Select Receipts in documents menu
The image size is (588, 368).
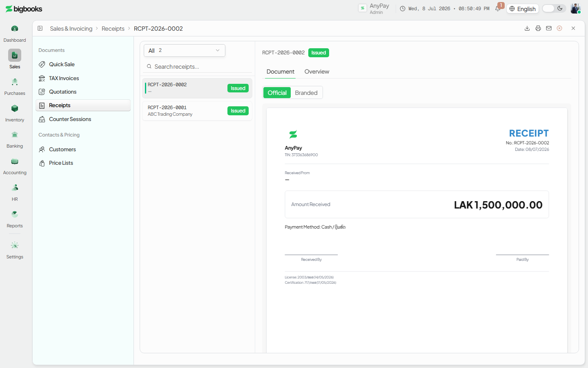pos(83,105)
